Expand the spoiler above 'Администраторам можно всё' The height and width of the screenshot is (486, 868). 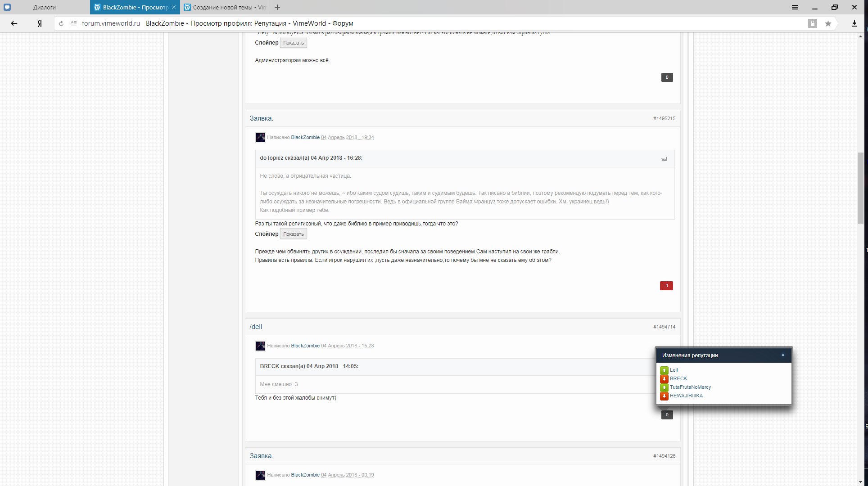(294, 43)
